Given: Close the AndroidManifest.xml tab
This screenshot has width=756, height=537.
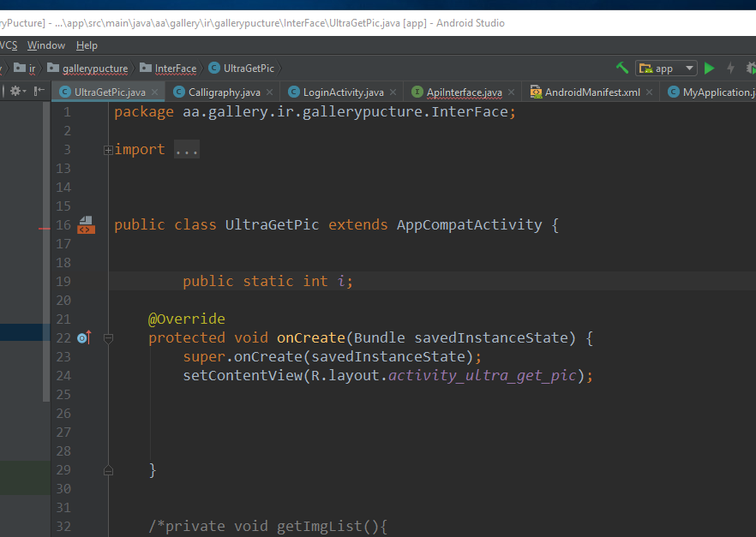Looking at the screenshot, I should pyautogui.click(x=649, y=92).
